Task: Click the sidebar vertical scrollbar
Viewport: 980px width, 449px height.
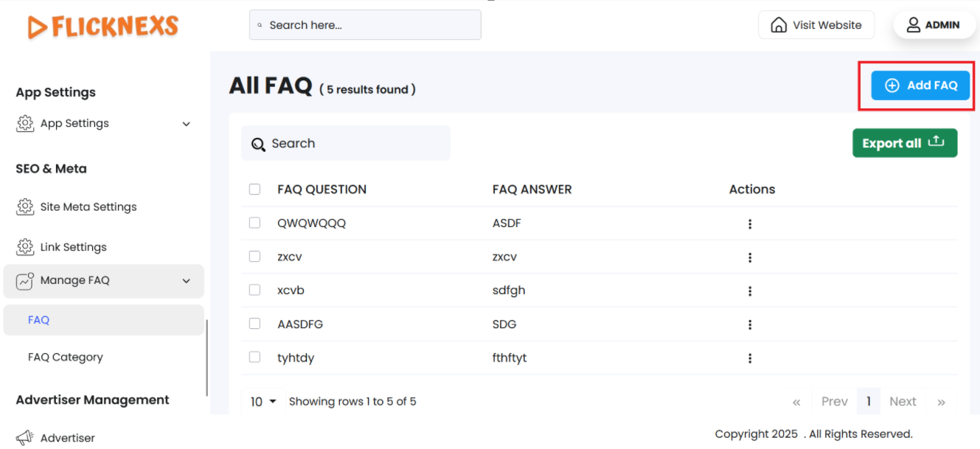Action: (207, 358)
